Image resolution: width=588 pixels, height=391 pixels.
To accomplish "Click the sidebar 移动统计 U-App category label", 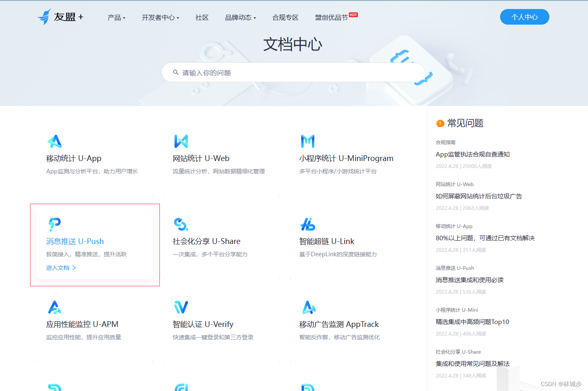I will pos(454,226).
